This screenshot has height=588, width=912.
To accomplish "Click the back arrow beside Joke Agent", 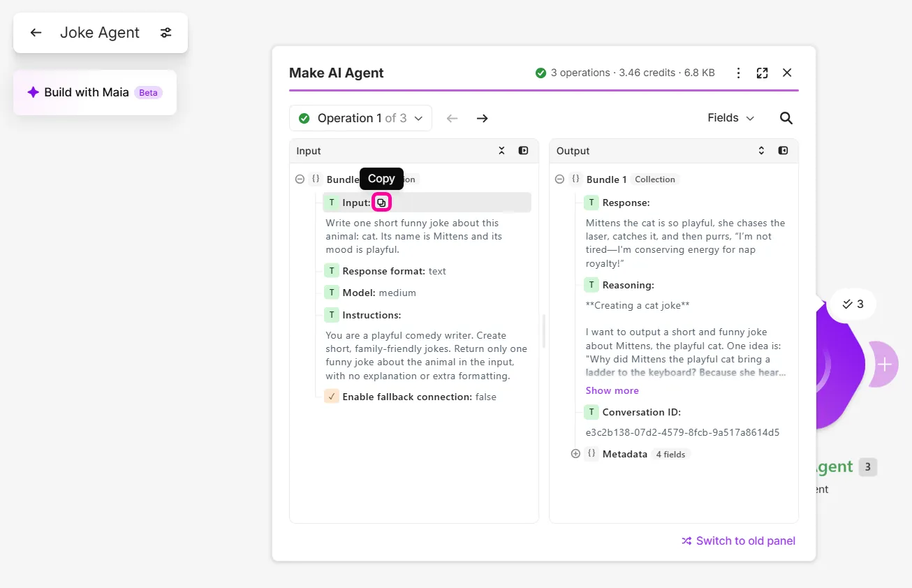I will 36,33.
